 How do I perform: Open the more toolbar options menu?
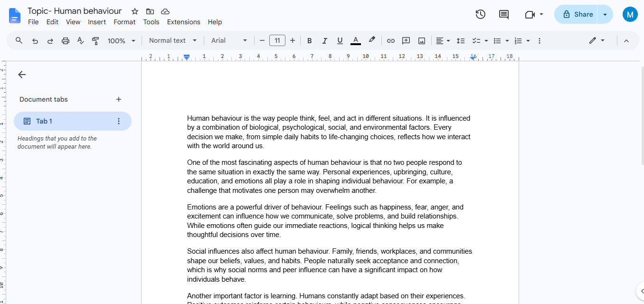click(540, 41)
